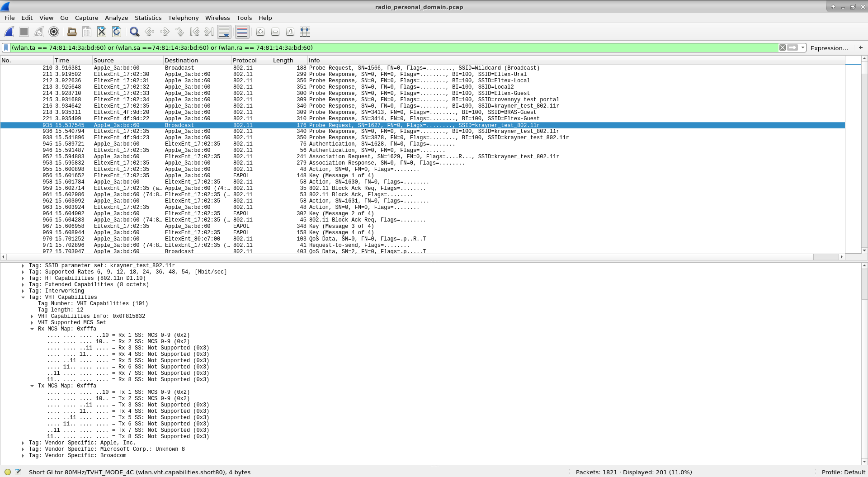Collapse the Rx MCS Map node
Image resolution: width=868 pixels, height=477 pixels.
click(x=32, y=329)
